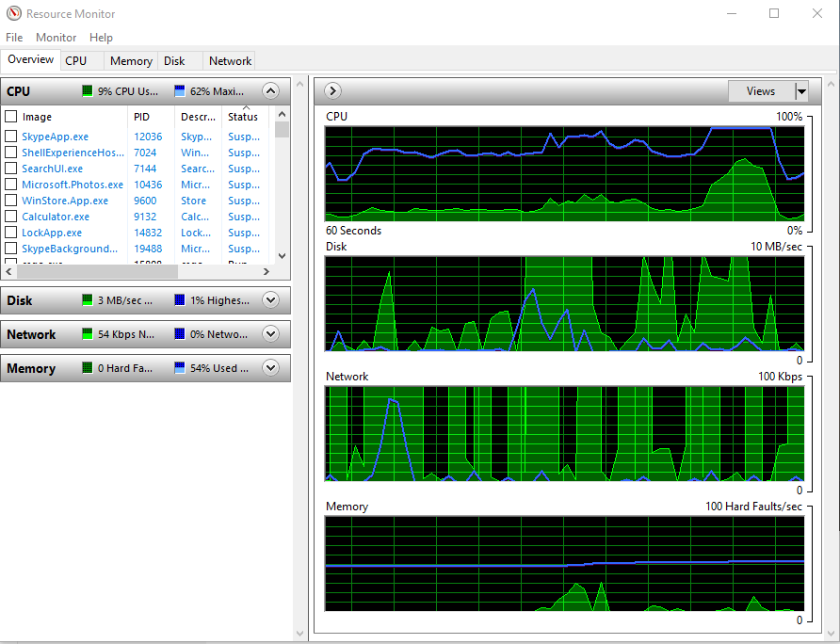Click the blue Highest Active Time disk indicator
840x644 pixels.
click(180, 300)
